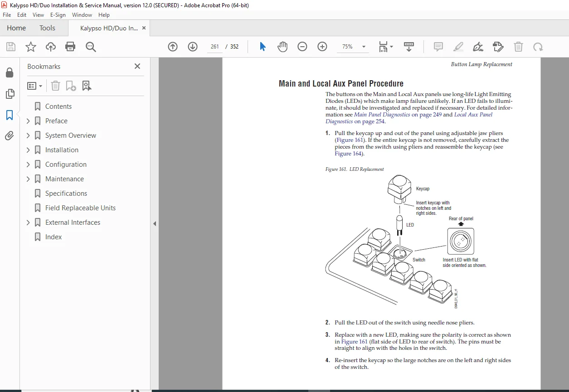This screenshot has width=569, height=392.
Task: Expand the External Interfaces bookmark
Action: [28, 223]
